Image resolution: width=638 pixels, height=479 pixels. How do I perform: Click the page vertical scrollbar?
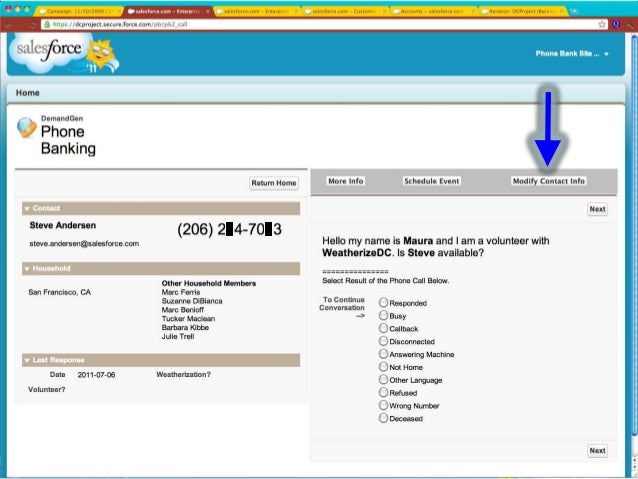pos(634,236)
